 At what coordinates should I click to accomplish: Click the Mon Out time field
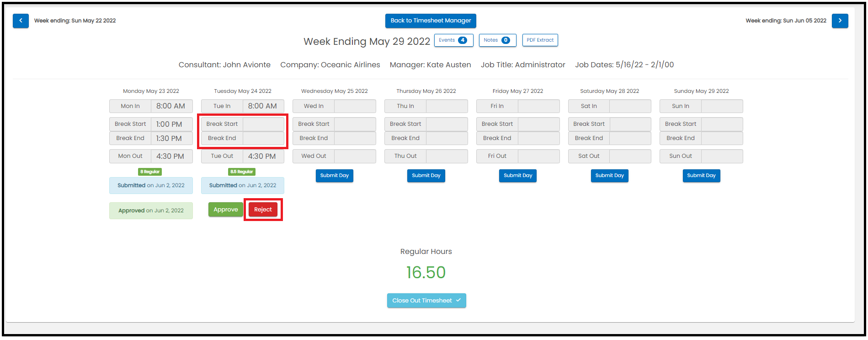pyautogui.click(x=172, y=156)
